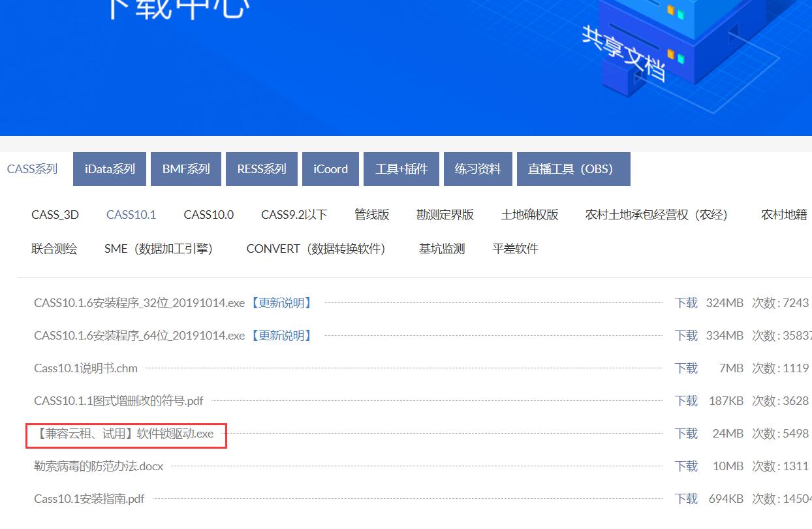The height and width of the screenshot is (529, 812).
Task: Select the RESS系列 tab
Action: (x=262, y=169)
